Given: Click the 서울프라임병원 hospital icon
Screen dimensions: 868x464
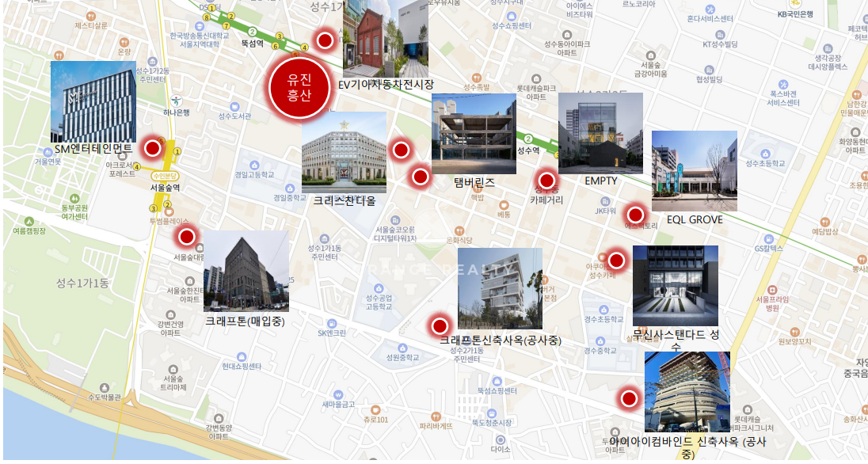Looking at the screenshot, I should [x=772, y=290].
